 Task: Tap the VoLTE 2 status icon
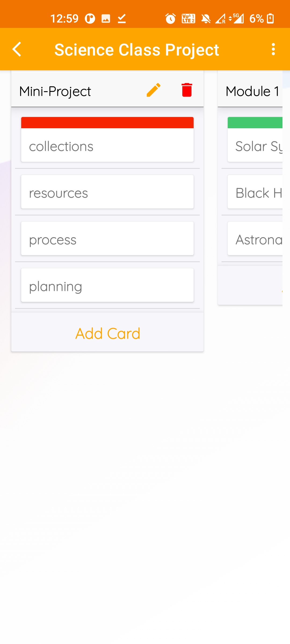189,19
